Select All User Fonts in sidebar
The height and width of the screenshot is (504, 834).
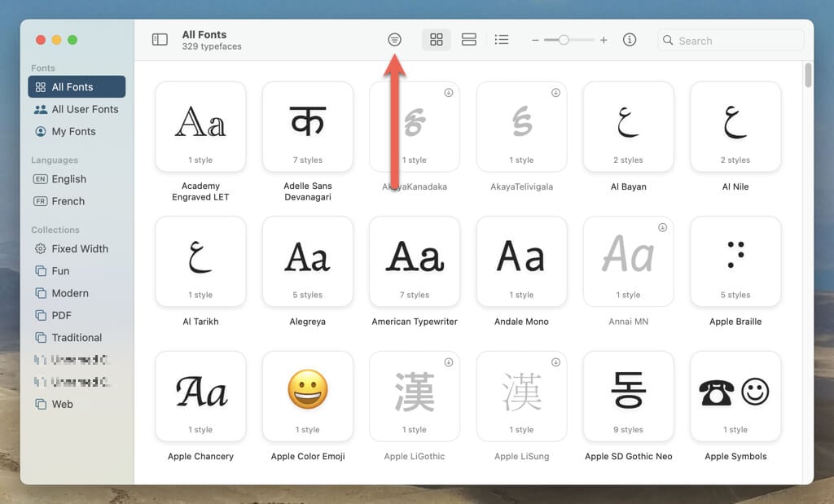click(x=77, y=109)
